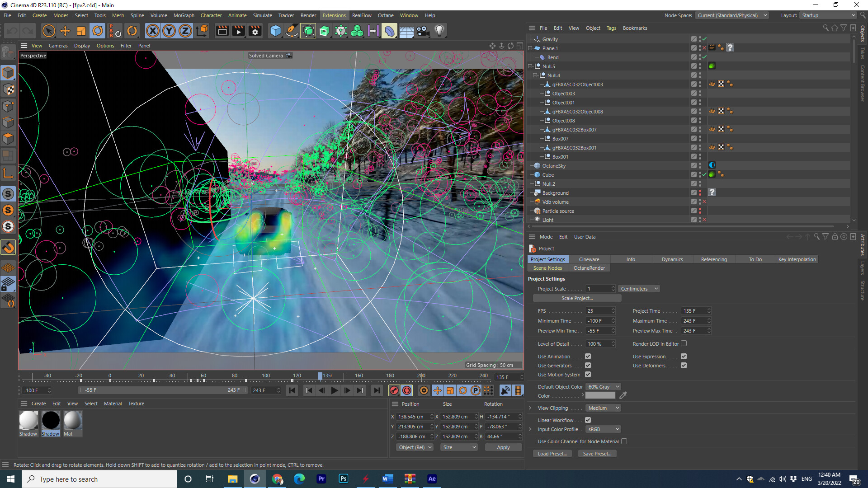Toggle the Use Animation checkbox
The height and width of the screenshot is (488, 868).
point(588,357)
